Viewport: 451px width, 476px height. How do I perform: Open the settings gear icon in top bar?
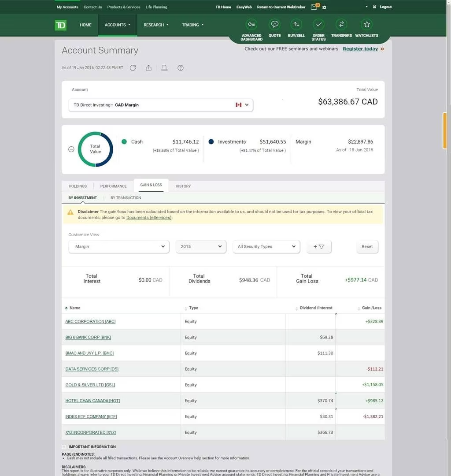(x=324, y=7)
